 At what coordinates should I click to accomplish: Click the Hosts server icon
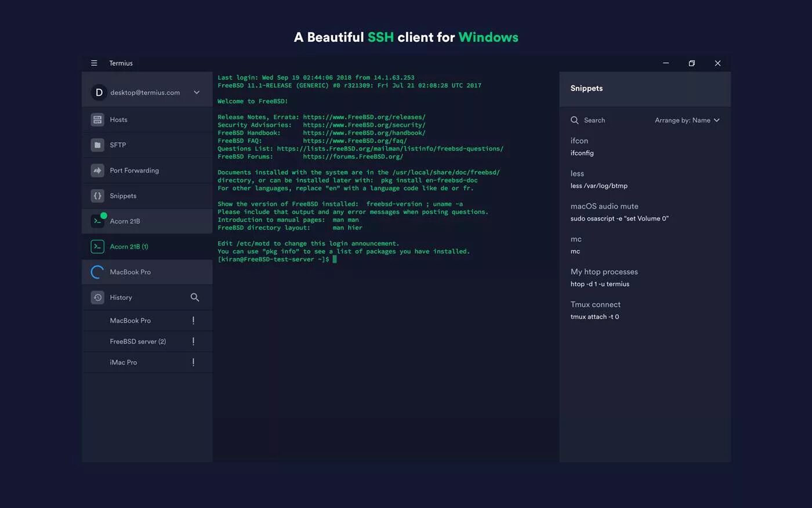point(97,120)
